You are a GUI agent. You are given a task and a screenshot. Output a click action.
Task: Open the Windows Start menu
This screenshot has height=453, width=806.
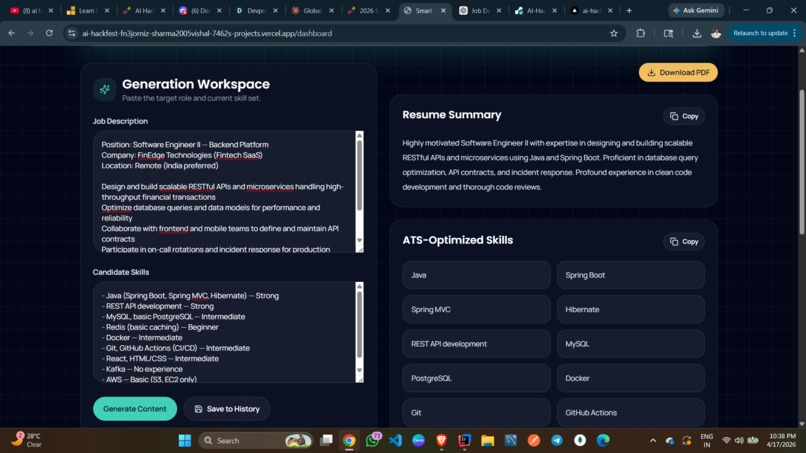coord(185,441)
